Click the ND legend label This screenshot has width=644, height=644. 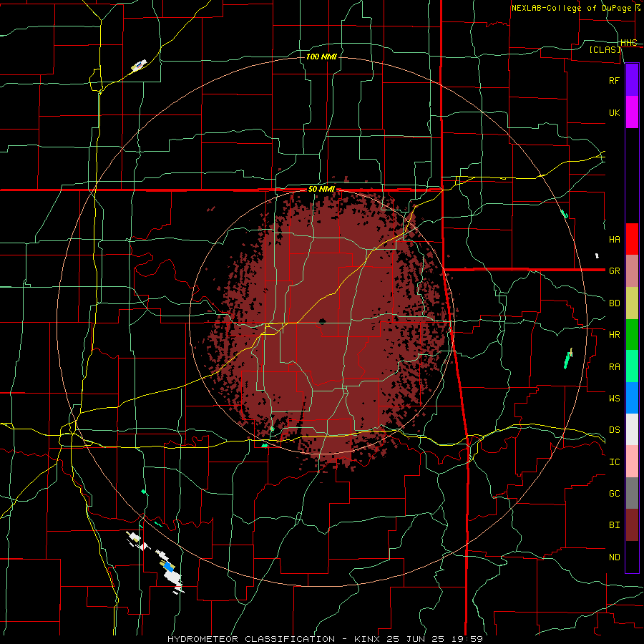click(615, 557)
